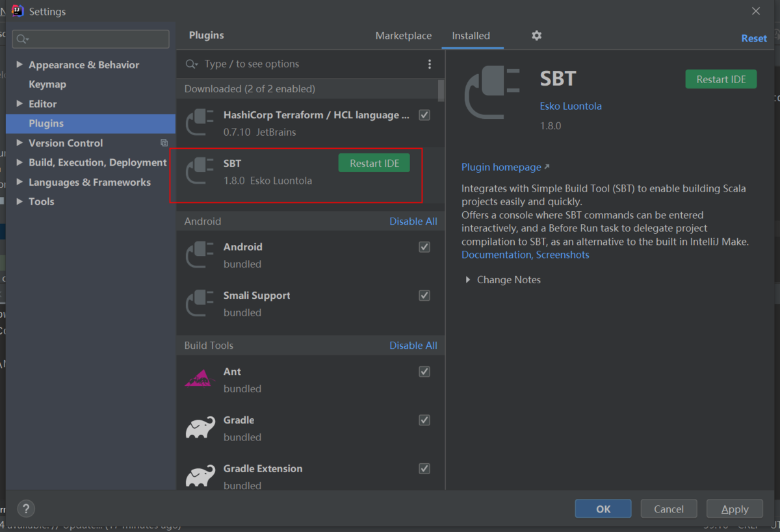780x532 pixels.
Task: Uncheck the Smali Support plugin checkbox
Action: click(424, 296)
